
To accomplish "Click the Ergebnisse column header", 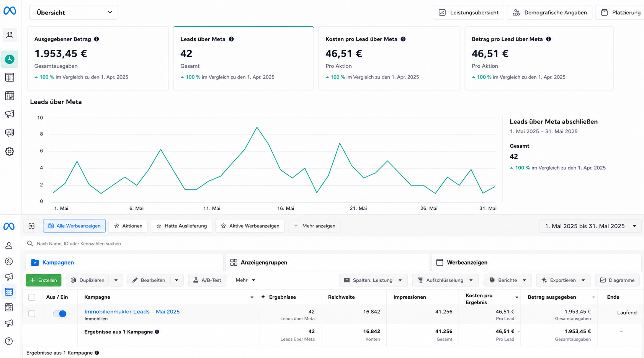I will (283, 297).
